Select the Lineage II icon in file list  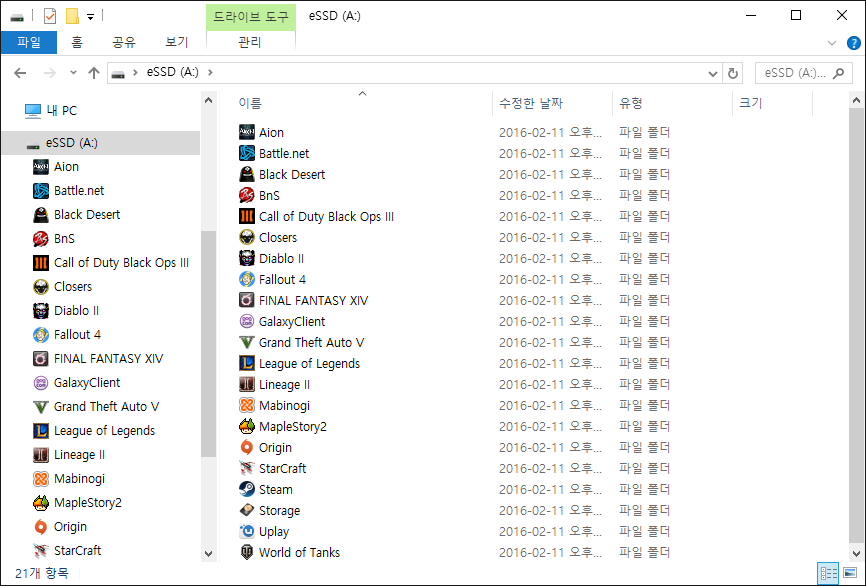click(x=247, y=384)
